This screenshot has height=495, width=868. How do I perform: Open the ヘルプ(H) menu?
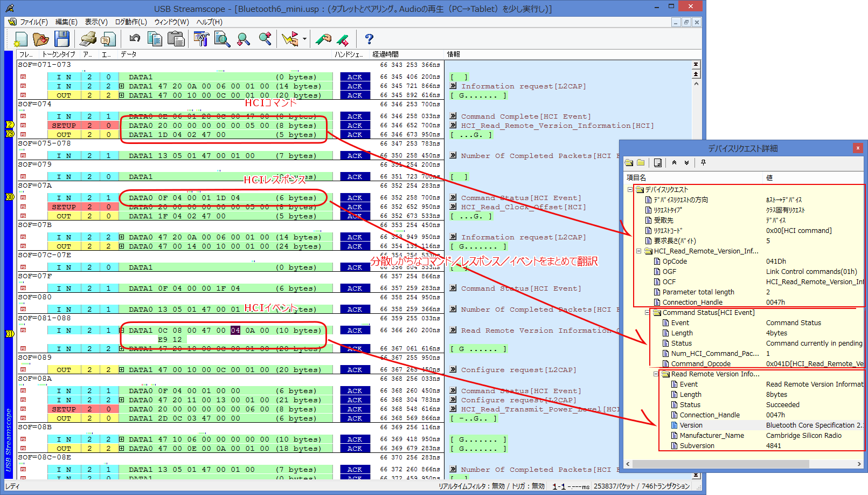[x=209, y=22]
